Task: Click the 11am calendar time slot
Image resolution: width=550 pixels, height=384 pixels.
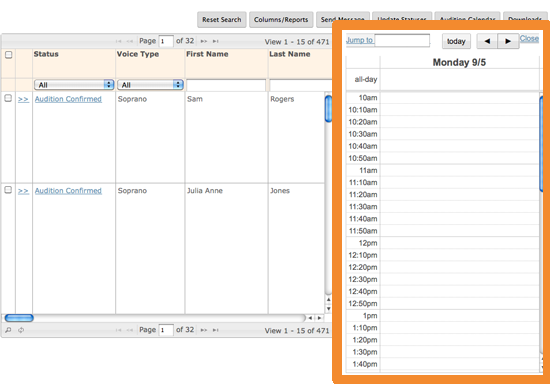Action: click(460, 170)
